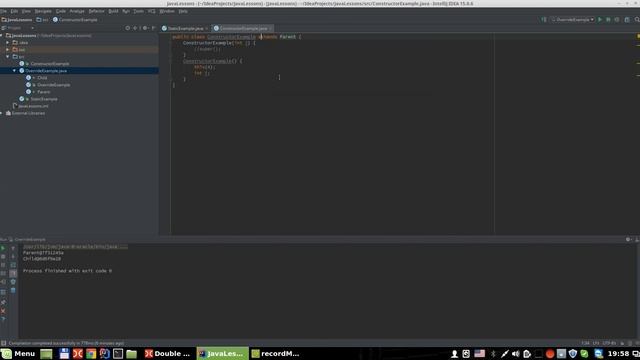The image size is (640, 360).
Task: Select ConstructorExample.java editor tab
Action: [243, 29]
